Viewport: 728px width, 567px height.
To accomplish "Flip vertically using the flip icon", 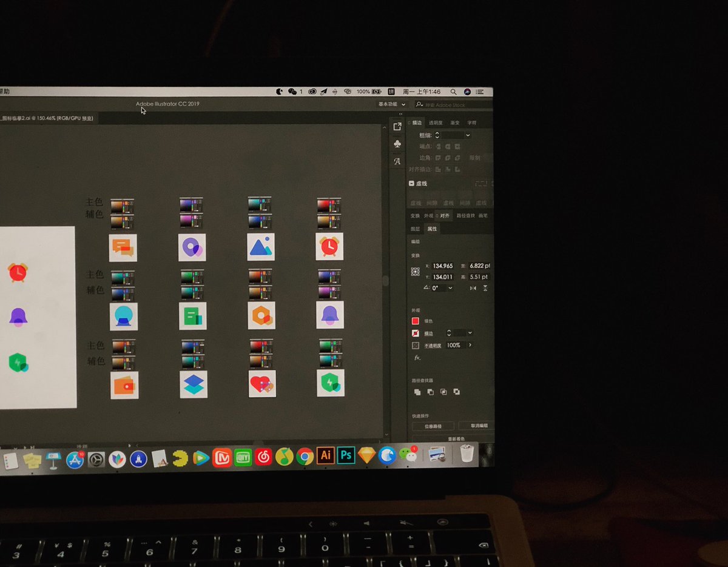I will point(485,288).
